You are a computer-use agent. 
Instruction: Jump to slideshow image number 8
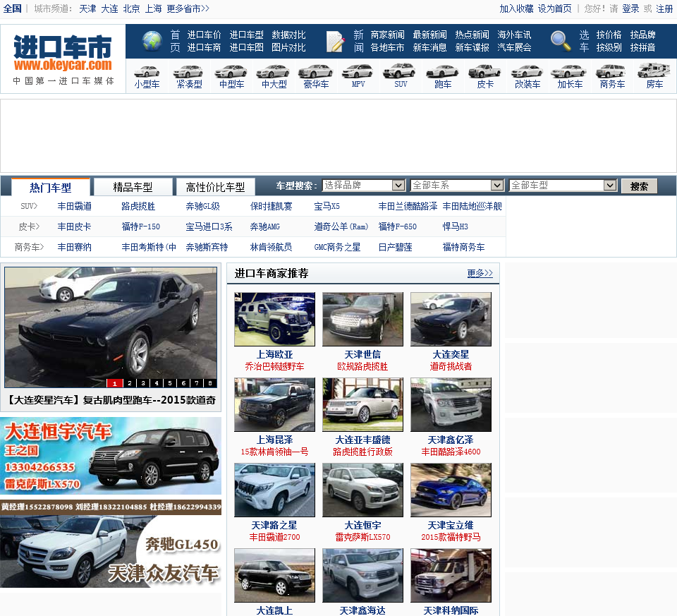(x=210, y=383)
